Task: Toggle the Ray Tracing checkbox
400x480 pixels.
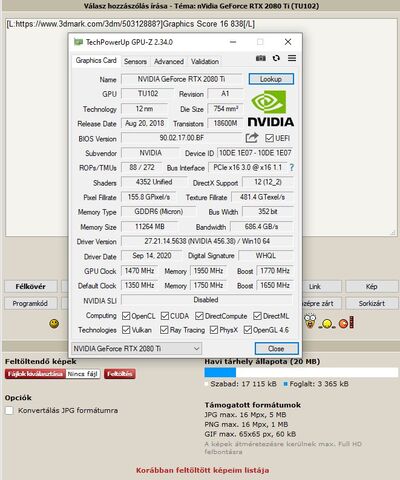Action: [164, 330]
